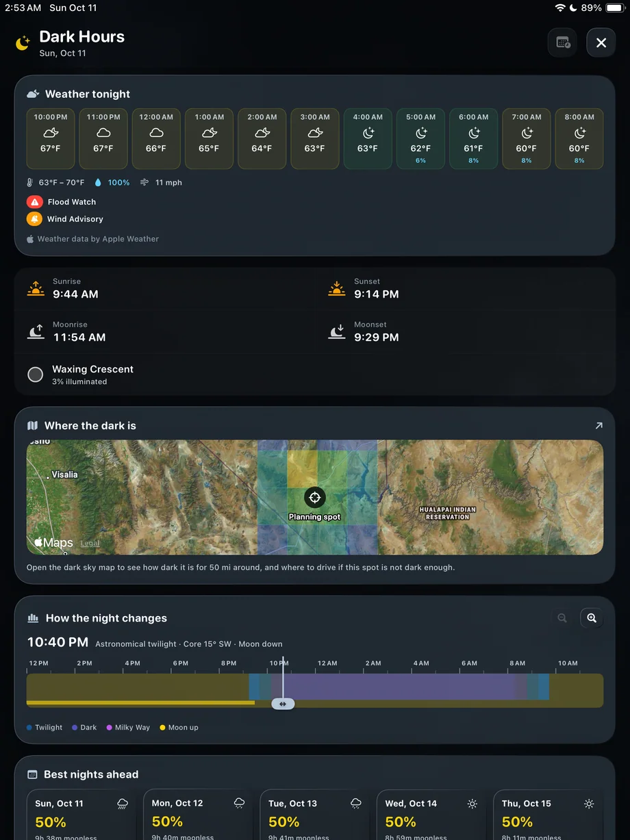Click the Milky Way legend color dot

(110, 728)
